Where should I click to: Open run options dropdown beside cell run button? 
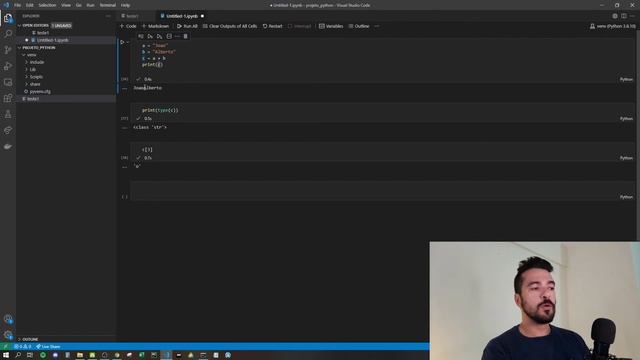(128, 42)
